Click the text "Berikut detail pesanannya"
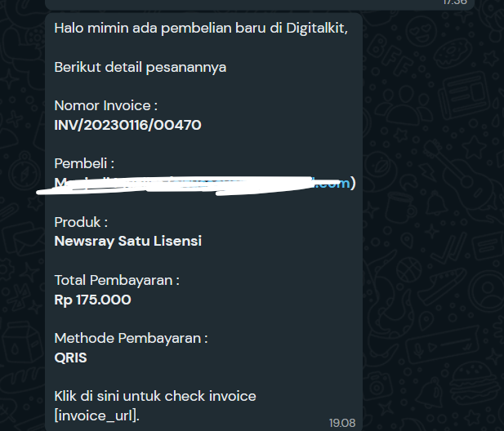This screenshot has height=431, width=504. 140,68
